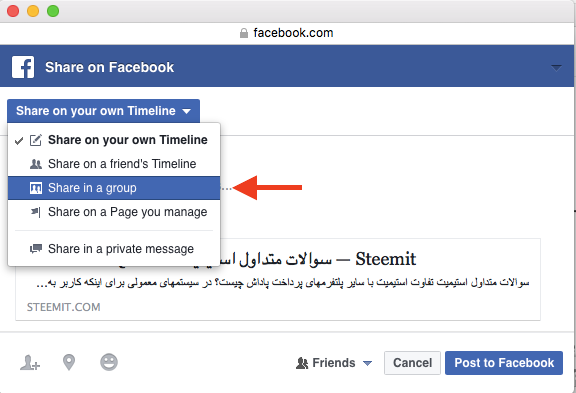
Task: Click the location pin check-in icon
Action: pyautogui.click(x=69, y=363)
